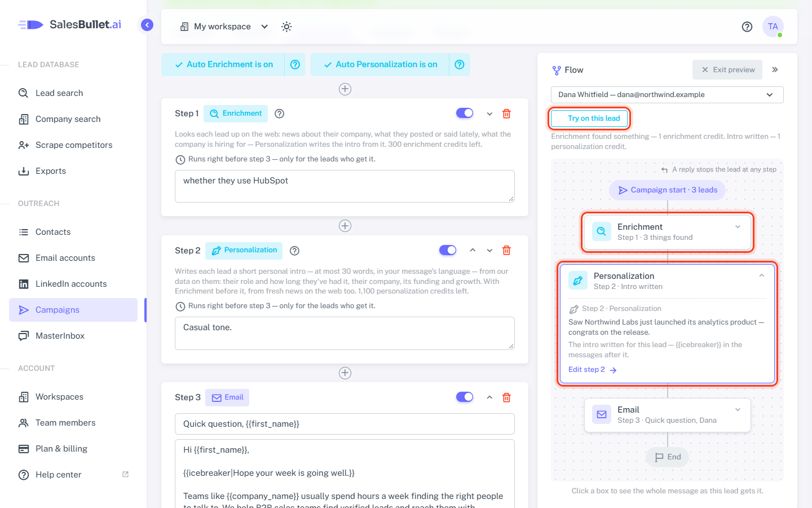Edit the email subject line field

point(345,424)
